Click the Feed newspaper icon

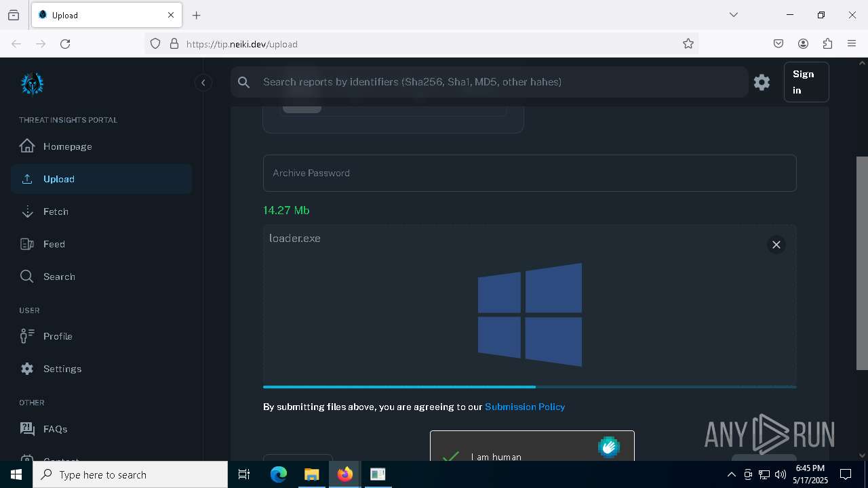pyautogui.click(x=27, y=244)
